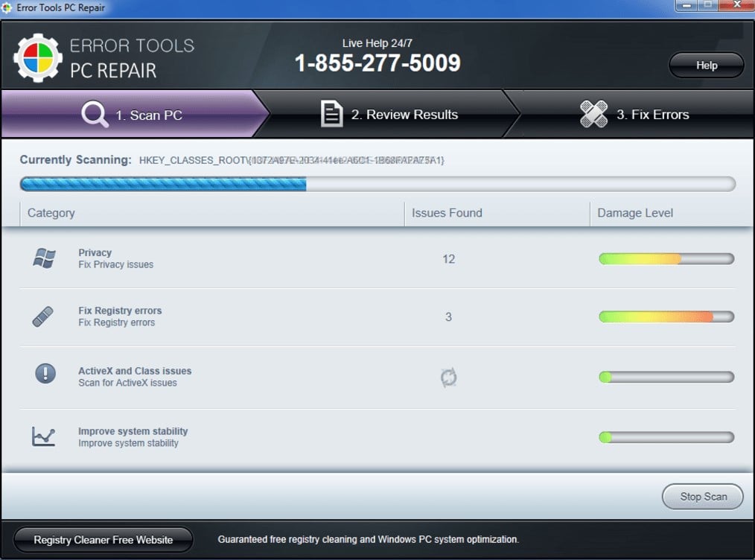Image resolution: width=755 pixels, height=560 pixels.
Task: Select the Privacy Windows flag icon
Action: (44, 258)
